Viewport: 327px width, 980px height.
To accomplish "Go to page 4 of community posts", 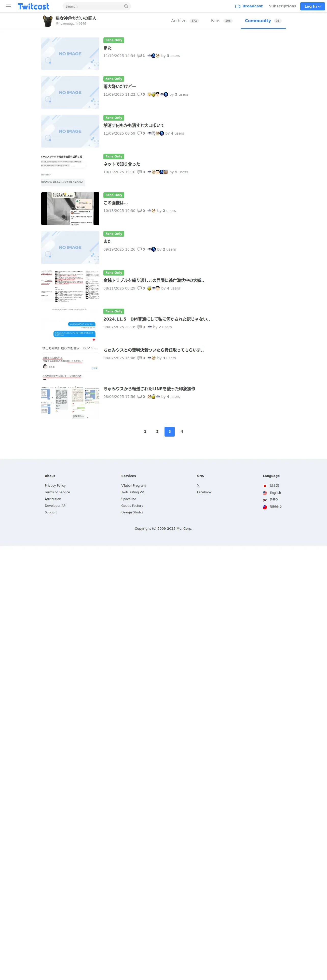I will coord(182,432).
